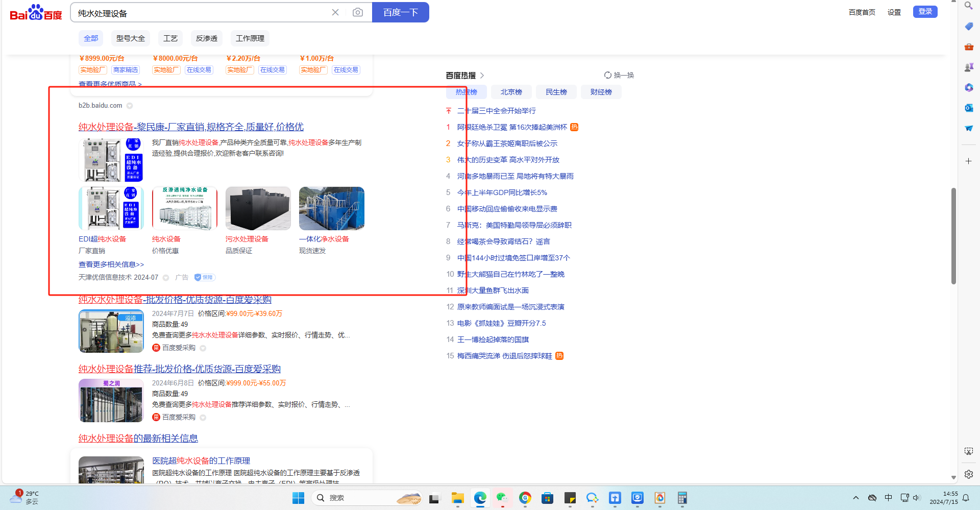The width and height of the screenshot is (980, 510).
Task: Open Calculator from the taskbar
Action: point(682,498)
